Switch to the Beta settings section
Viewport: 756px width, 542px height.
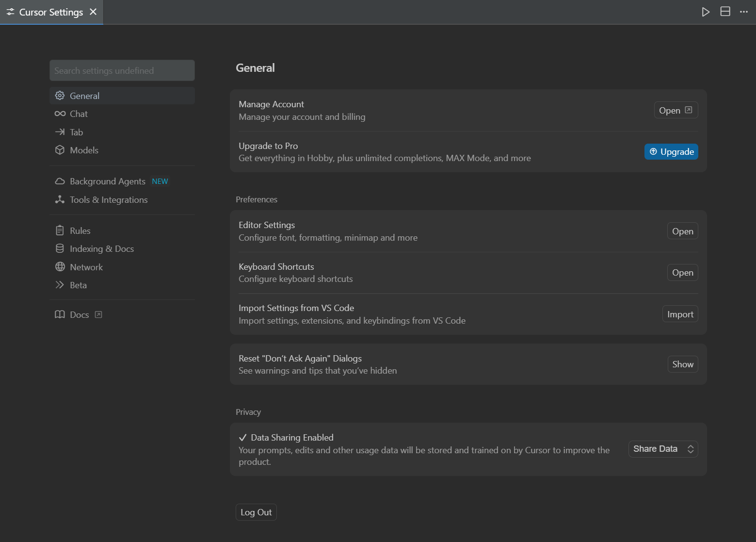78,285
